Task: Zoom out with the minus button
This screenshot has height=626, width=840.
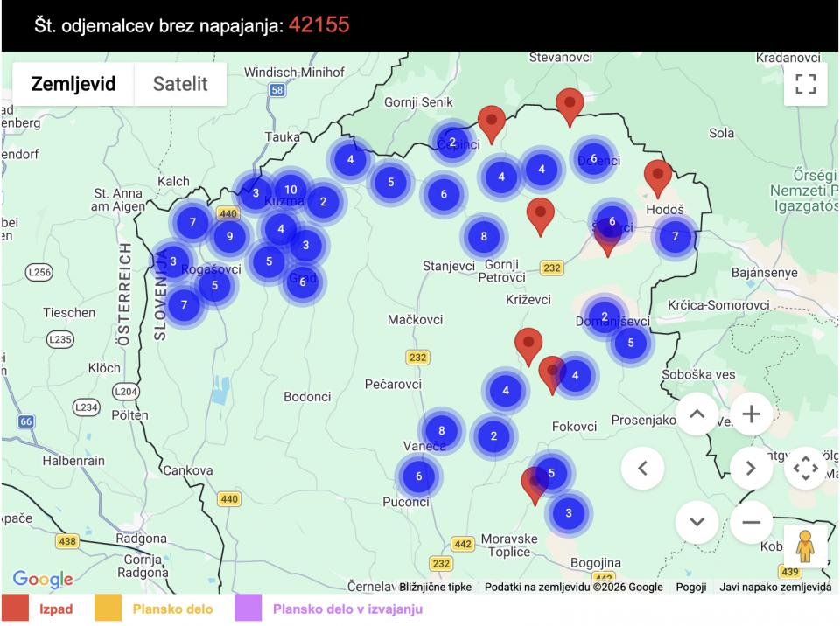Action: 751,522
